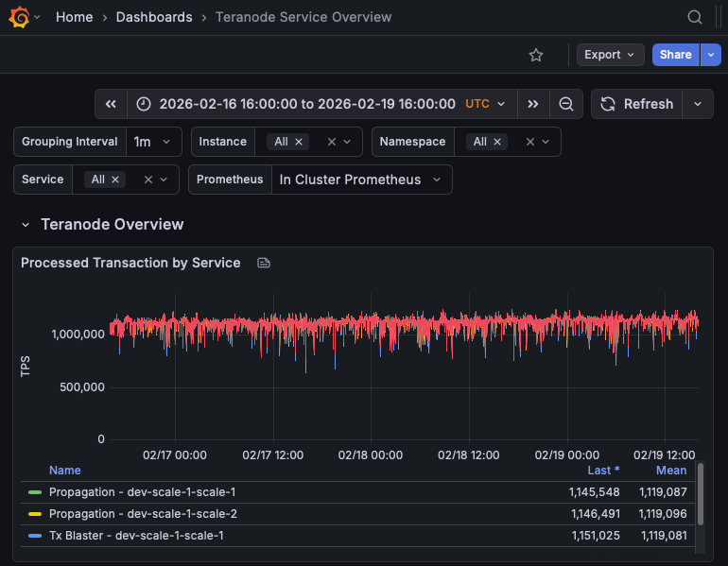Click the 1,145,548 Last value

click(x=595, y=492)
